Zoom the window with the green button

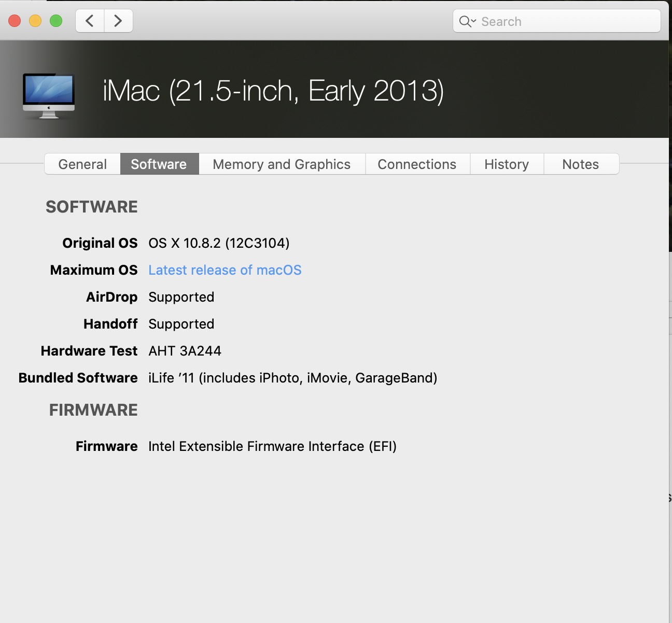(56, 21)
